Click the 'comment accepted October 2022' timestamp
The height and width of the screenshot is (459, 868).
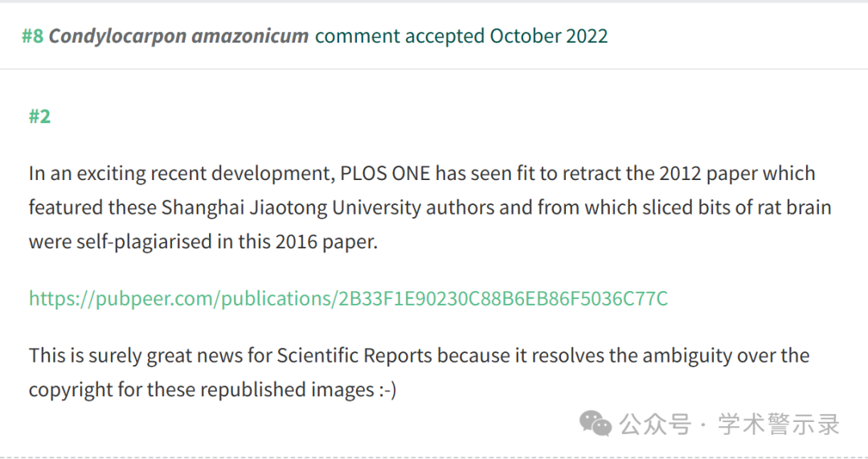tap(461, 36)
